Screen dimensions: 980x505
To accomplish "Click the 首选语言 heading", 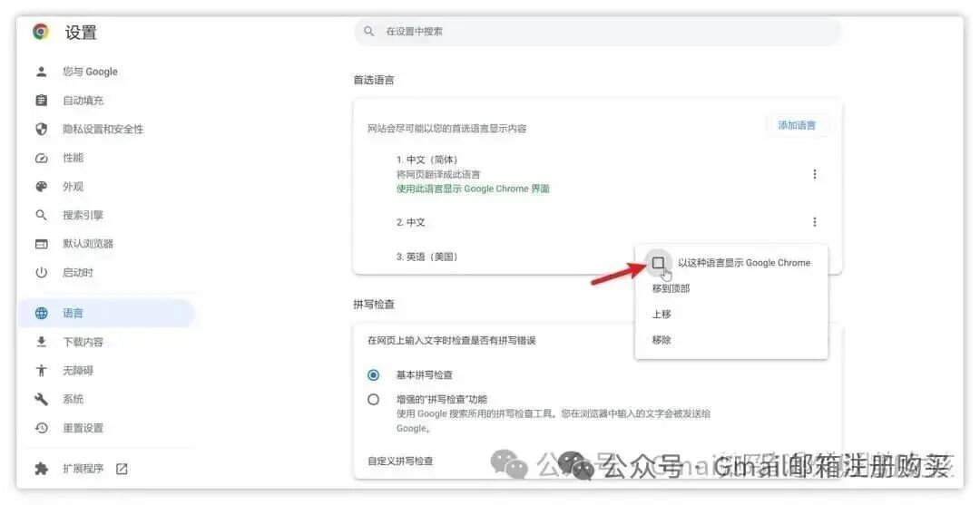I will point(374,80).
